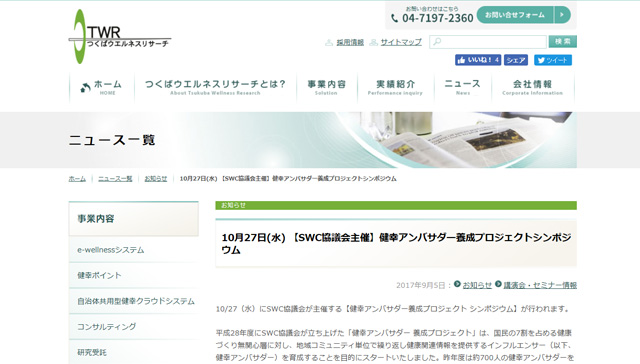
Task: Open the 採用情報 link
Action: pos(350,42)
